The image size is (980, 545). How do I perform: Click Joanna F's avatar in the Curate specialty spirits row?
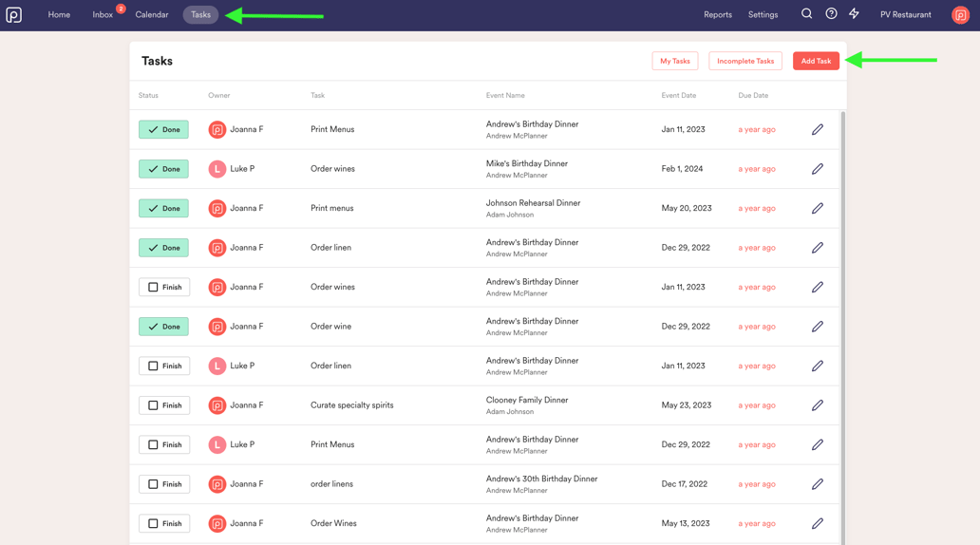click(217, 405)
